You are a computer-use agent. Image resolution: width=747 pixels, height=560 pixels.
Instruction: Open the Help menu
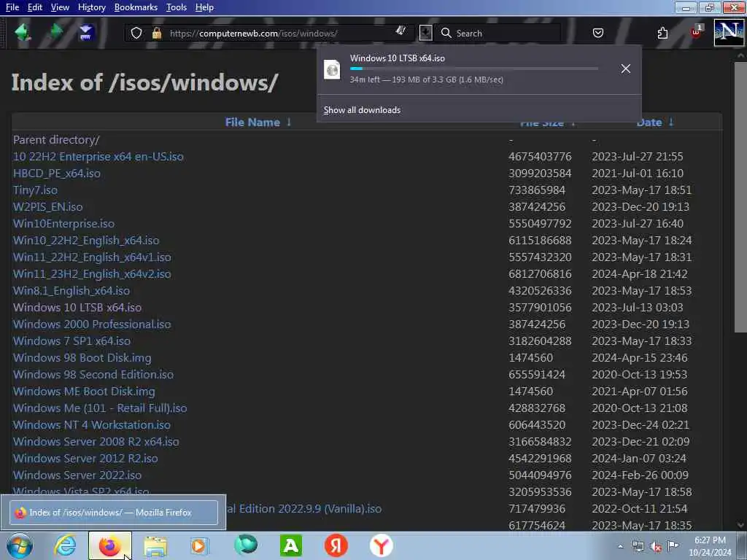pos(204,7)
